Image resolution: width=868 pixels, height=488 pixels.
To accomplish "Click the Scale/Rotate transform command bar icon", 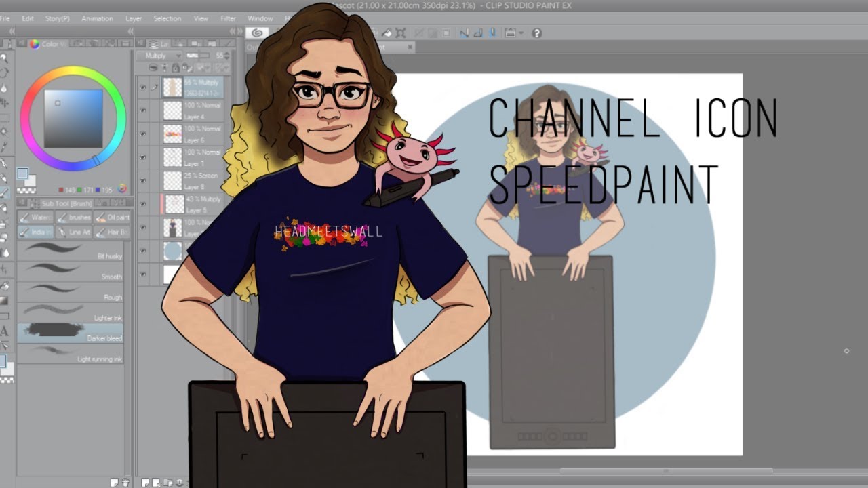I will tap(401, 33).
